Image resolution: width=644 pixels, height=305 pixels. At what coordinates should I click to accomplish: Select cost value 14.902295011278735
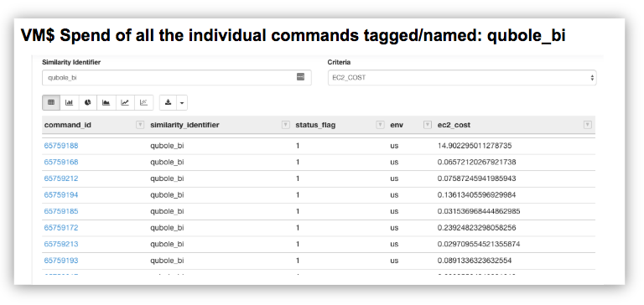(475, 146)
